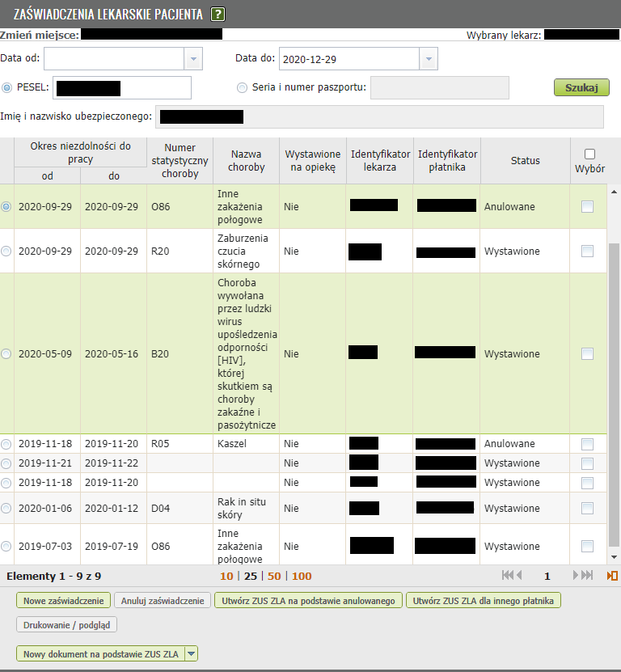Select radio for the Kaszel row
Screen dimensions: 621x672
(6, 444)
